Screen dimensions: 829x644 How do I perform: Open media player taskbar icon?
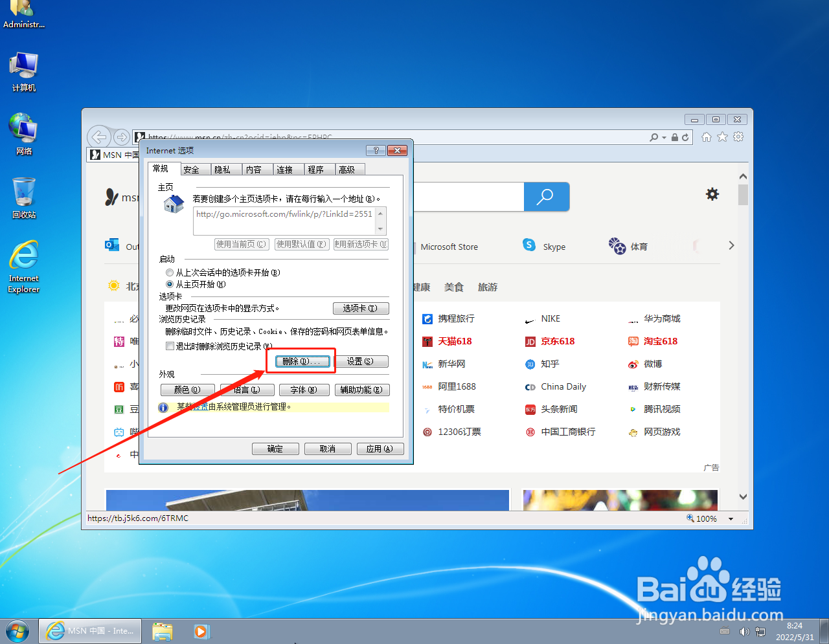click(201, 631)
